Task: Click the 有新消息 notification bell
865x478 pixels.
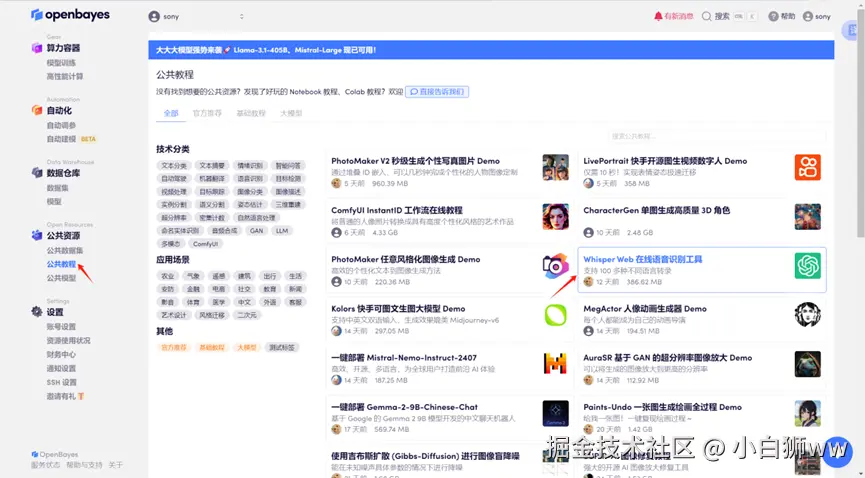Action: click(x=658, y=16)
